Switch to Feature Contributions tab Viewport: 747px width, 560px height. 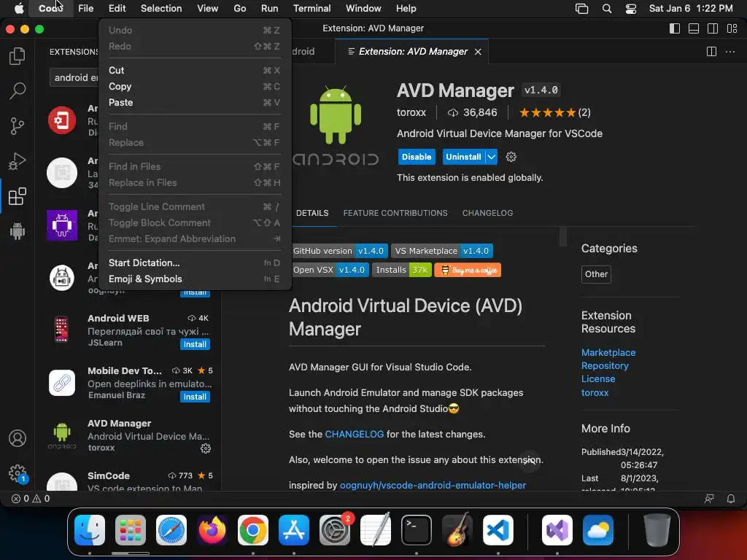(x=395, y=213)
